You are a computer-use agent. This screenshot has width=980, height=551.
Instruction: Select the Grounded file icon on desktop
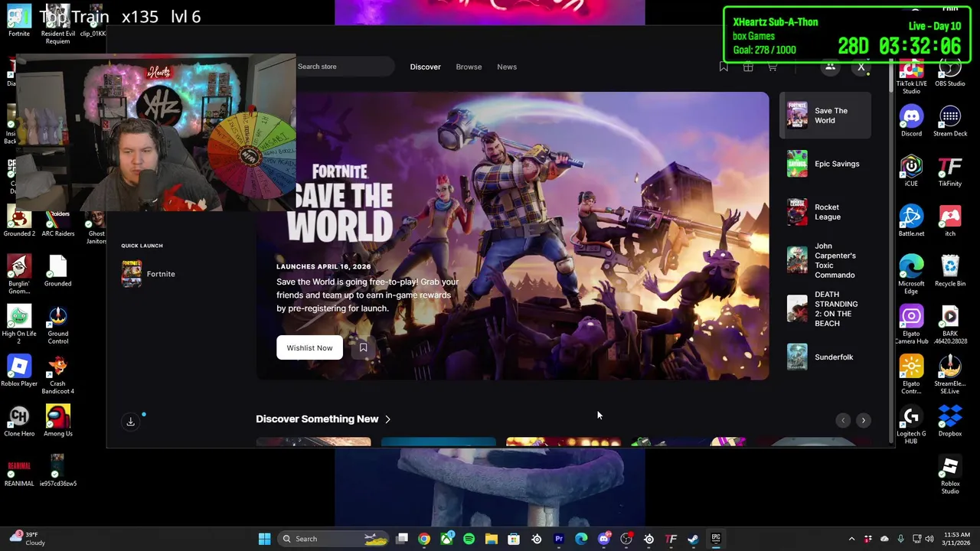[x=57, y=272]
